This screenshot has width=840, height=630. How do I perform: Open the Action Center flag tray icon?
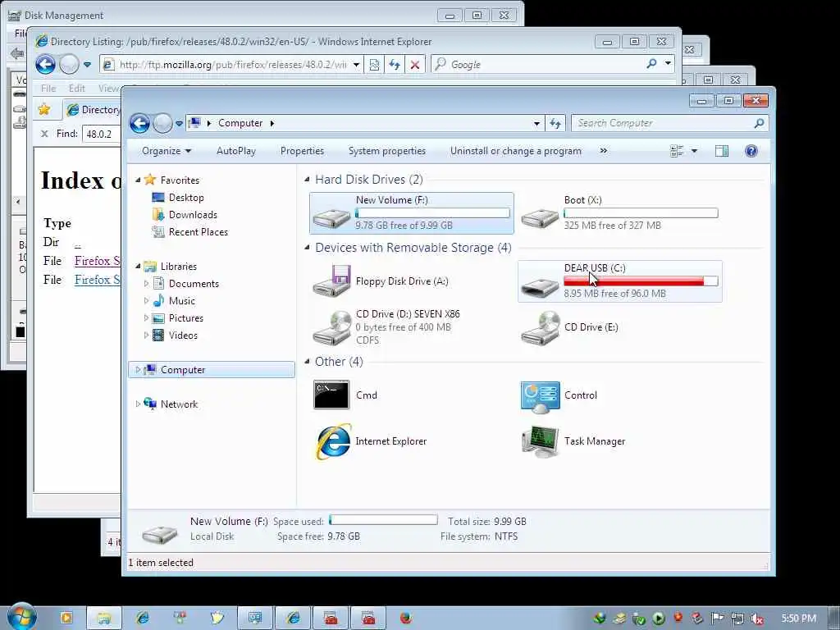click(717, 619)
